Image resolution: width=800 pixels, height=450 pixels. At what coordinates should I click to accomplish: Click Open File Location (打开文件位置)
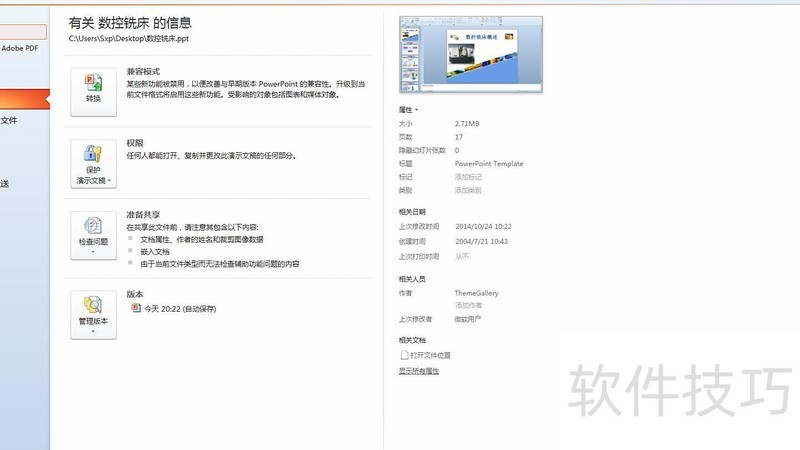click(x=430, y=355)
